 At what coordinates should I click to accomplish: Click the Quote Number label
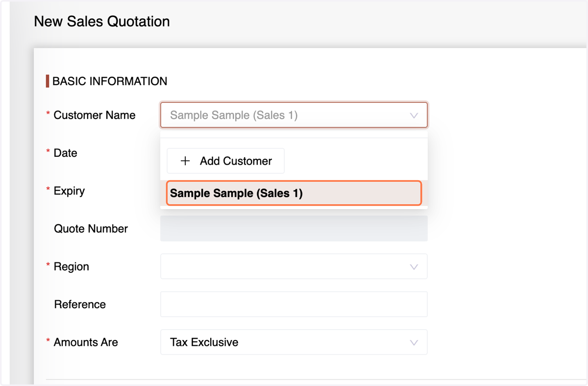point(91,229)
